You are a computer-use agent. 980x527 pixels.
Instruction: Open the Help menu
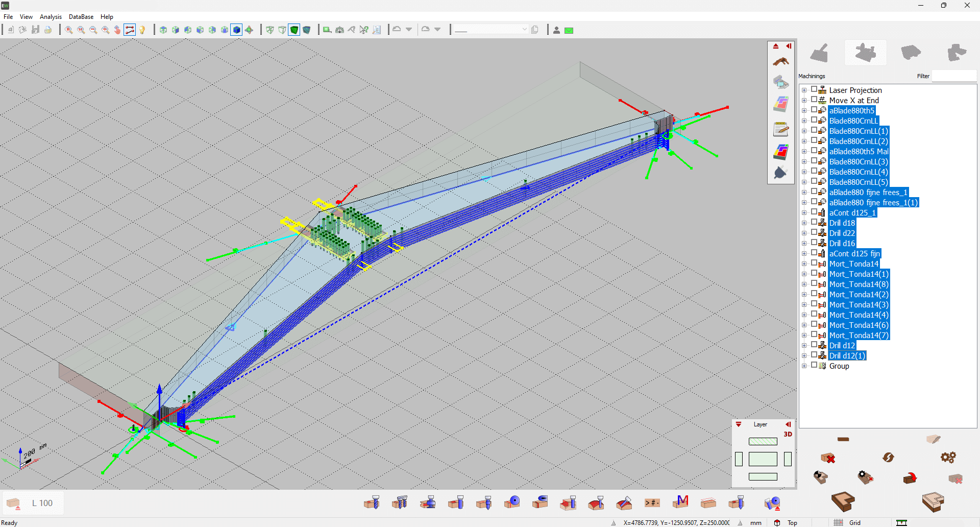(107, 17)
